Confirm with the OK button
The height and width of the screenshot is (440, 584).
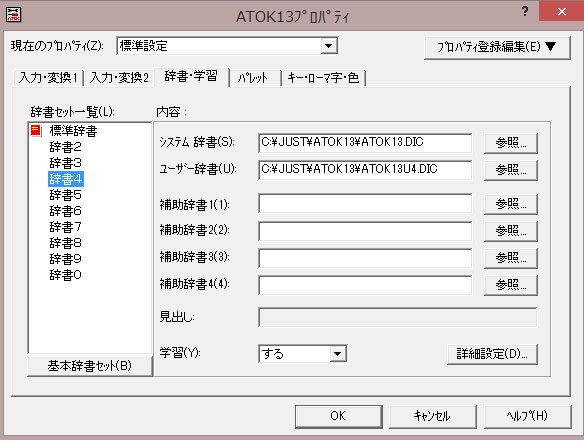click(x=339, y=417)
